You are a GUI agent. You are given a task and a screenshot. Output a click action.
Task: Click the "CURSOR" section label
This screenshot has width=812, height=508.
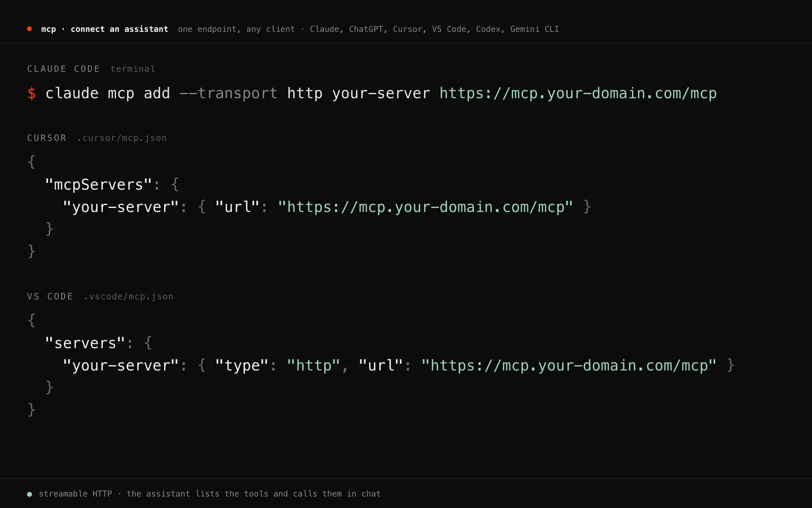tap(47, 138)
